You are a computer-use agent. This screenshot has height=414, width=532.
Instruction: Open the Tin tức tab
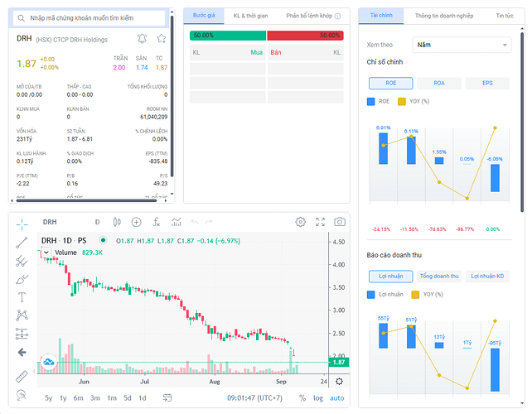[505, 16]
